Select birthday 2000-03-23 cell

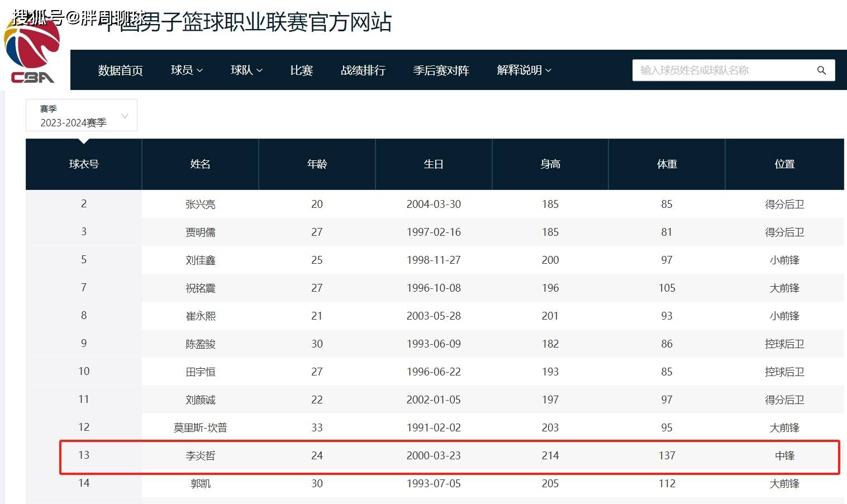434,456
